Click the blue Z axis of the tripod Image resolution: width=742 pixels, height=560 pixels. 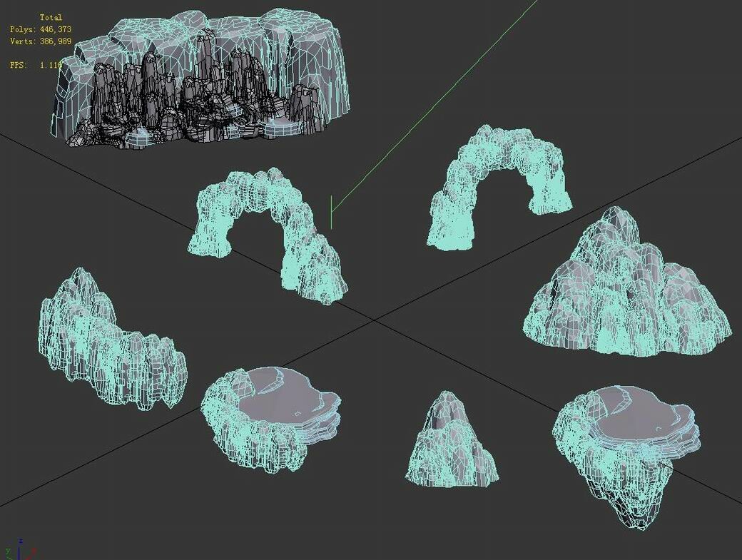click(x=19, y=546)
